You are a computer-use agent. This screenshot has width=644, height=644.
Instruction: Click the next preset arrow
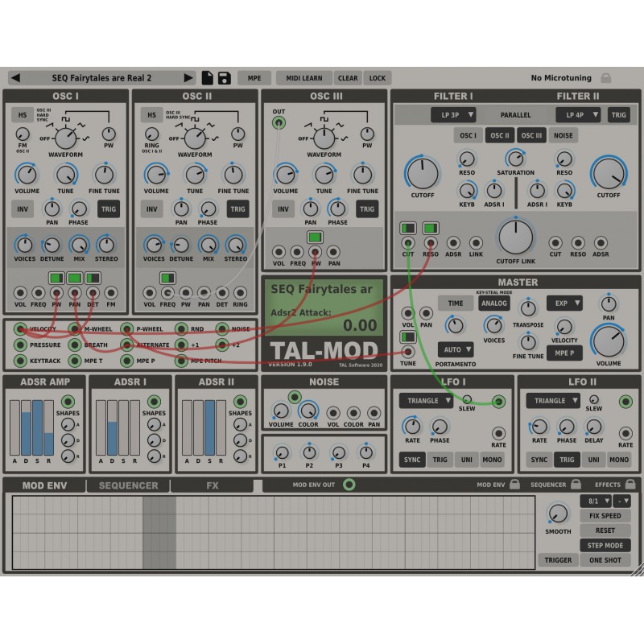pyautogui.click(x=189, y=78)
